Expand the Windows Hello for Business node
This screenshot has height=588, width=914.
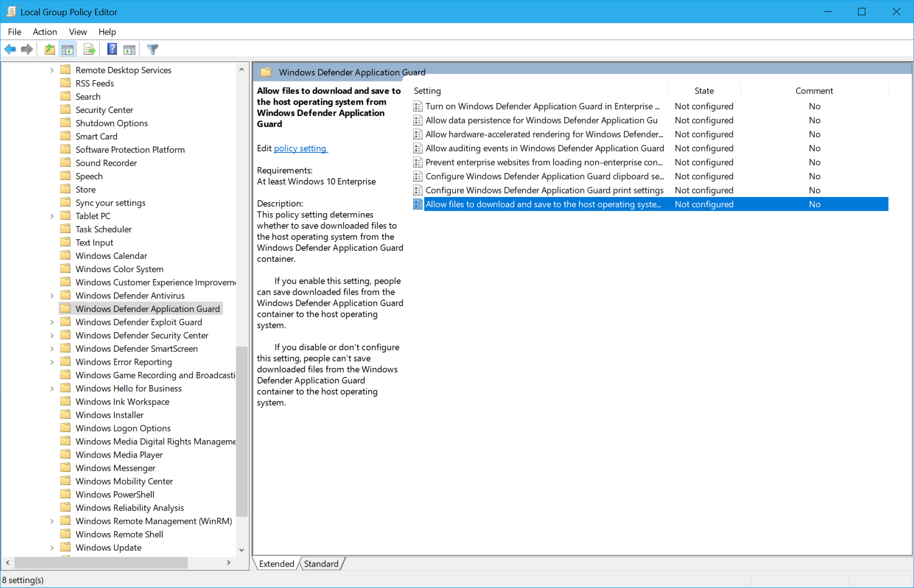52,388
